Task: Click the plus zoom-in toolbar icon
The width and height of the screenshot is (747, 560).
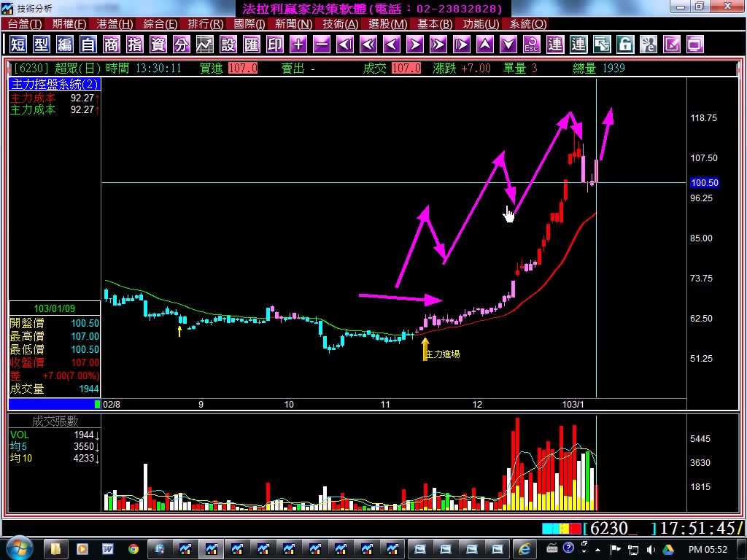Action: (298, 44)
